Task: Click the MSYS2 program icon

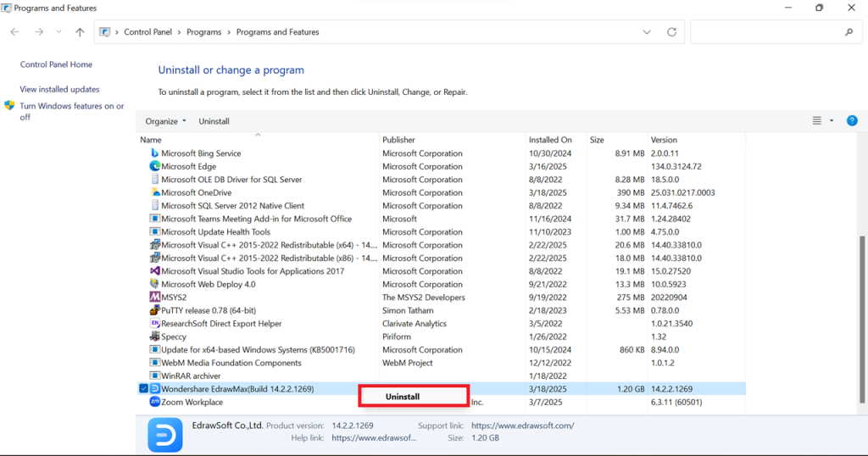Action: point(155,298)
